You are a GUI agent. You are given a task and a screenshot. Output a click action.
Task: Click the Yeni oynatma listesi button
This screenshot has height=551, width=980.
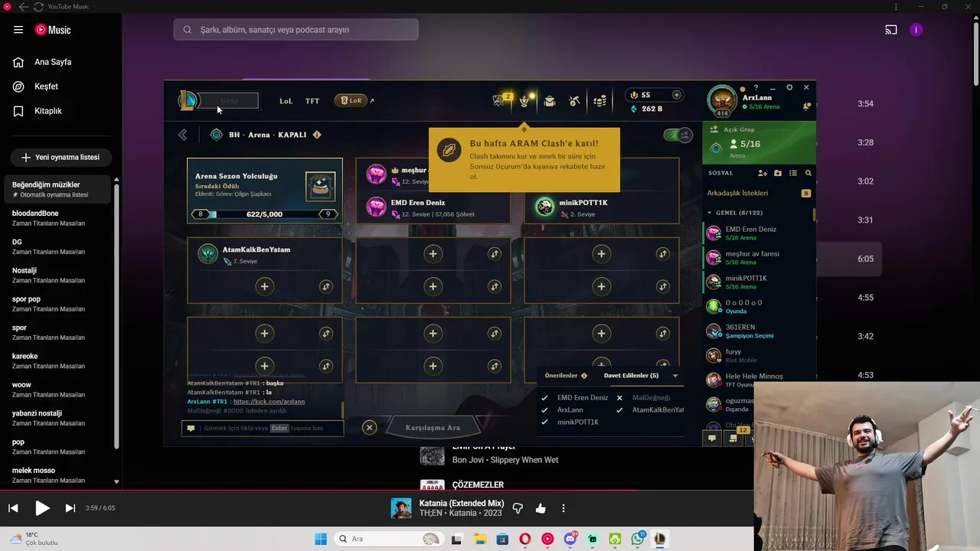[x=60, y=157]
